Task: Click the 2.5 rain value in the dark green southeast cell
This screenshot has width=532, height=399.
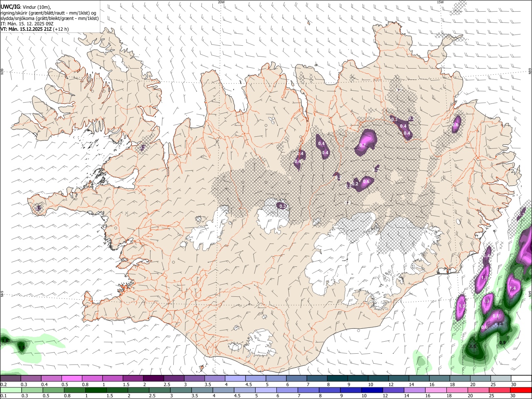Action: tap(472, 346)
